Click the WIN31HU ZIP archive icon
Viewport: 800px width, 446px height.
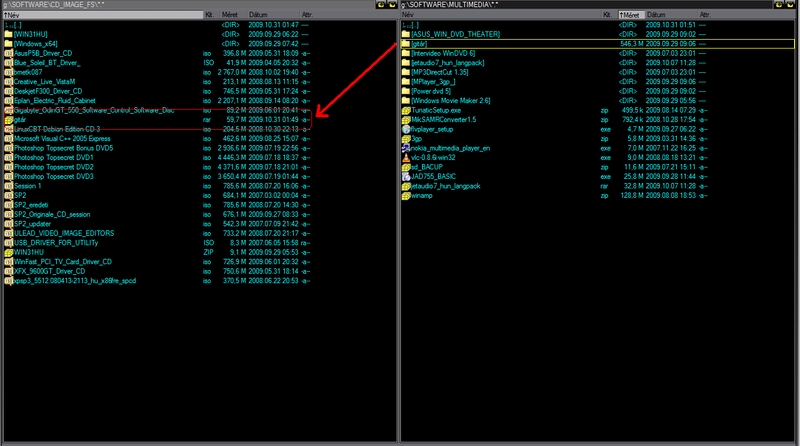tap(8, 252)
